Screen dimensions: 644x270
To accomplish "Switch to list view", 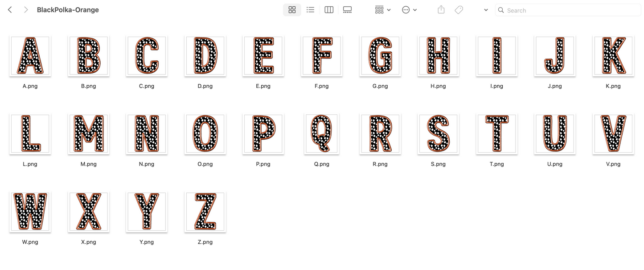I will [x=310, y=9].
